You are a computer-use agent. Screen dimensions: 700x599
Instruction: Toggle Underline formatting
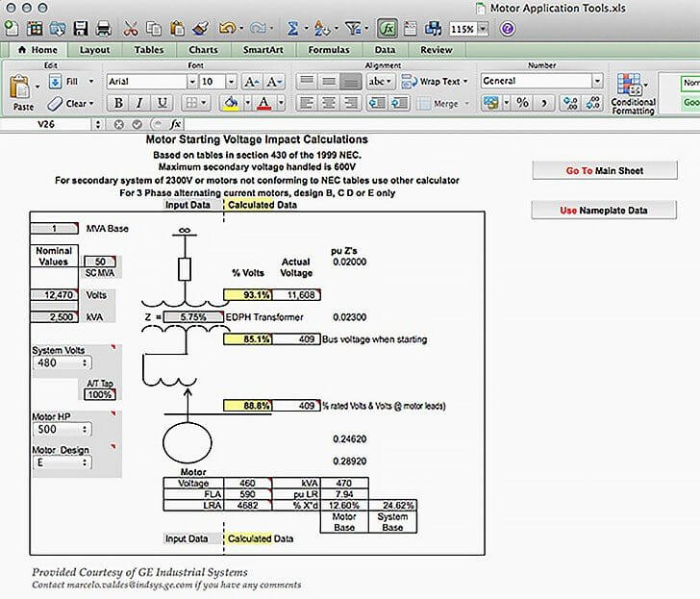(x=162, y=103)
